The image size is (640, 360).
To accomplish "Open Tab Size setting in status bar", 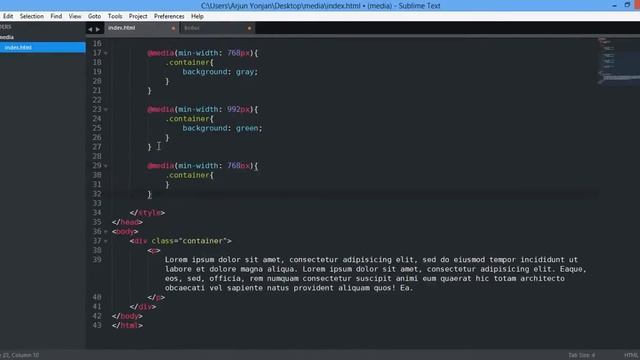I will [x=582, y=355].
